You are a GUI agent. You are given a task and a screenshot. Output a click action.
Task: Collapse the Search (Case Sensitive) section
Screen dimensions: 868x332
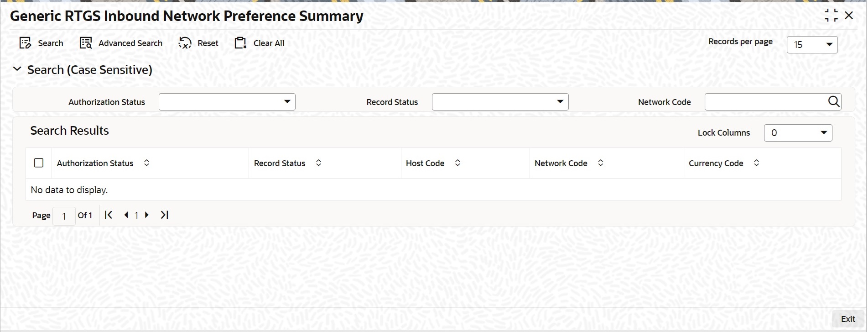pyautogui.click(x=17, y=69)
